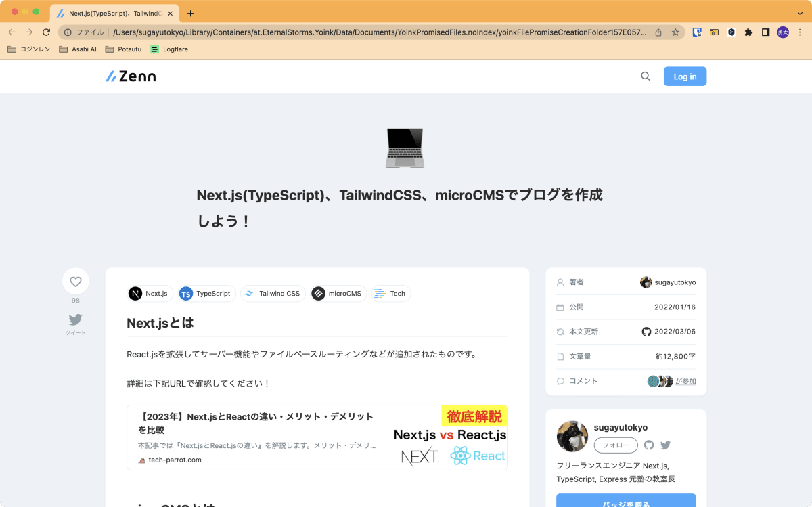The width and height of the screenshot is (812, 507).
Task: Click the publish date 2022/01/16
Action: (675, 307)
